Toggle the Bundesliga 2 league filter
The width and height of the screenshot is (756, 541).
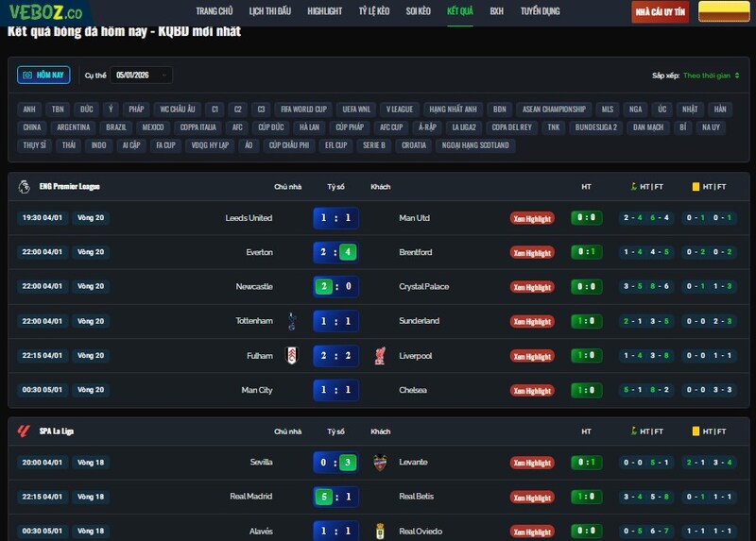click(595, 127)
